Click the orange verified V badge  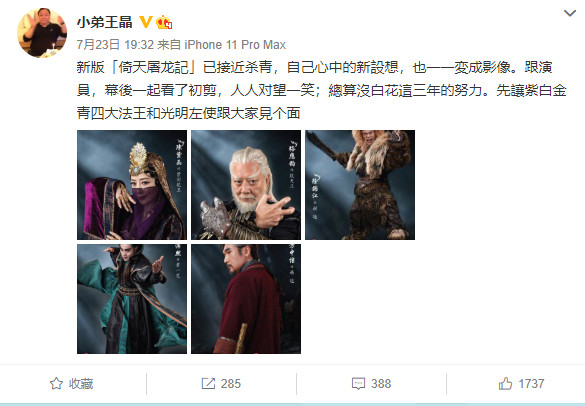pyautogui.click(x=146, y=22)
